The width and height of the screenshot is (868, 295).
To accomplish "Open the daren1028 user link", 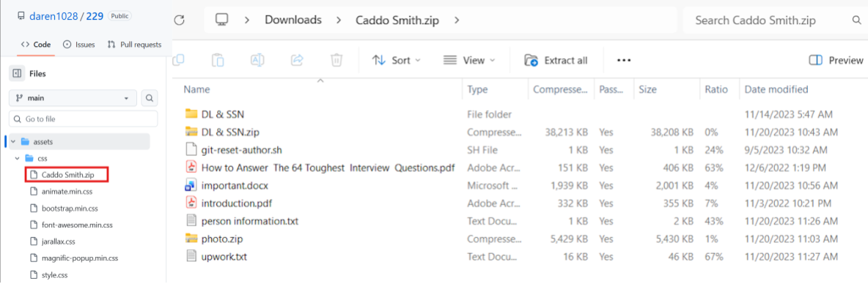I will pos(54,16).
